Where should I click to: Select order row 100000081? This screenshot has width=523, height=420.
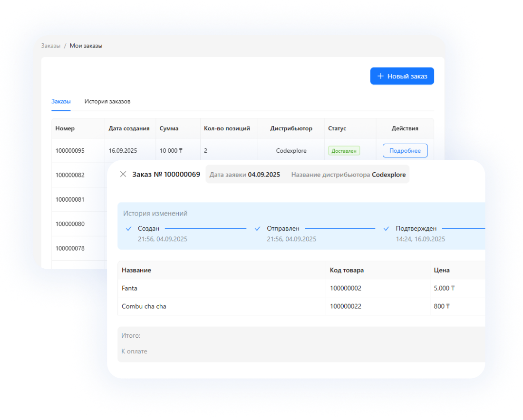pyautogui.click(x=70, y=199)
